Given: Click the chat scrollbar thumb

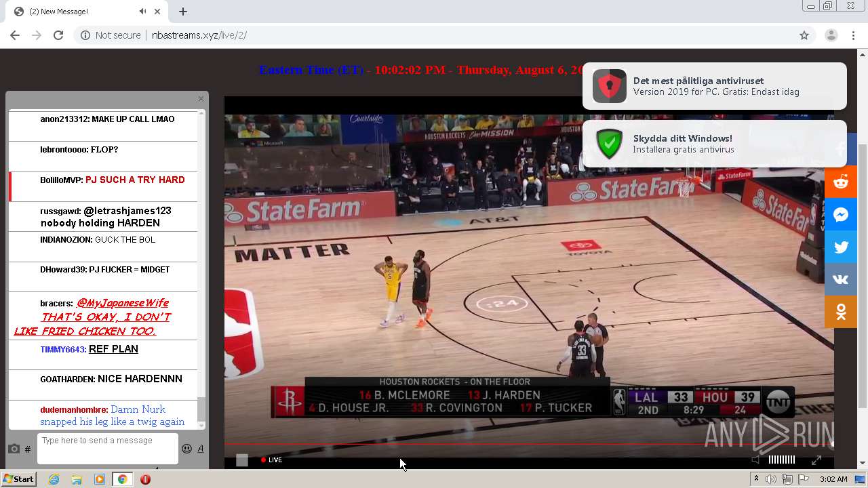Looking at the screenshot, I should 201,409.
